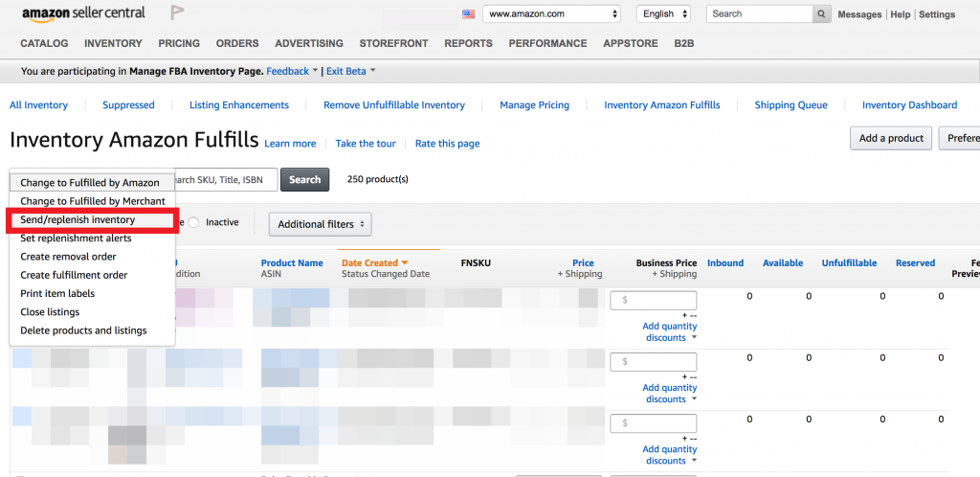
Task: Sort by Unfulfillable column
Action: (849, 263)
